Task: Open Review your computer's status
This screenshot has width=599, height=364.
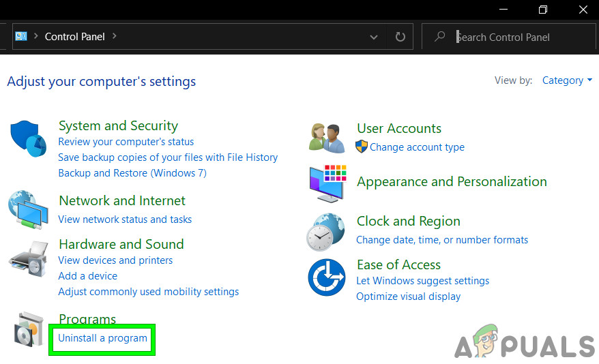Action: (x=126, y=142)
